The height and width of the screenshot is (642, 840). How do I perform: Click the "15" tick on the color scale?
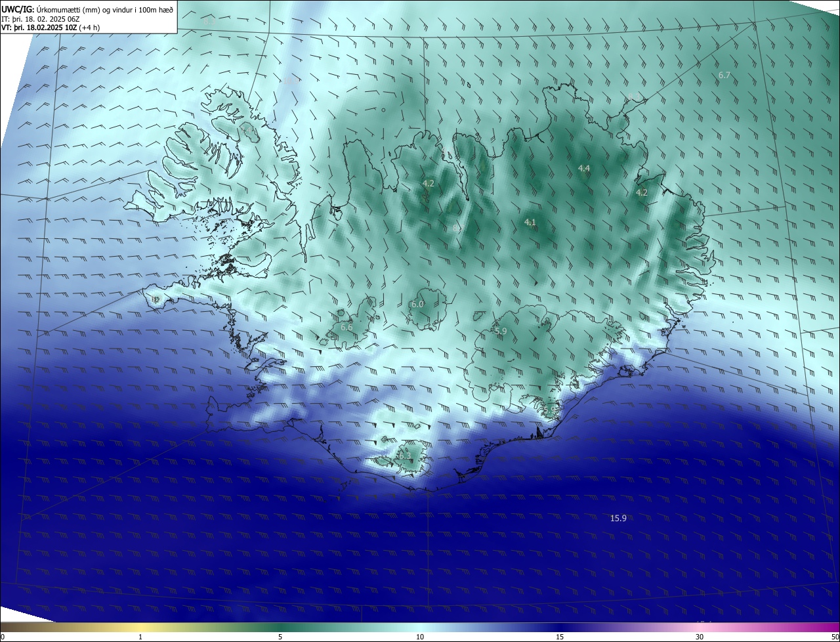[x=560, y=637]
